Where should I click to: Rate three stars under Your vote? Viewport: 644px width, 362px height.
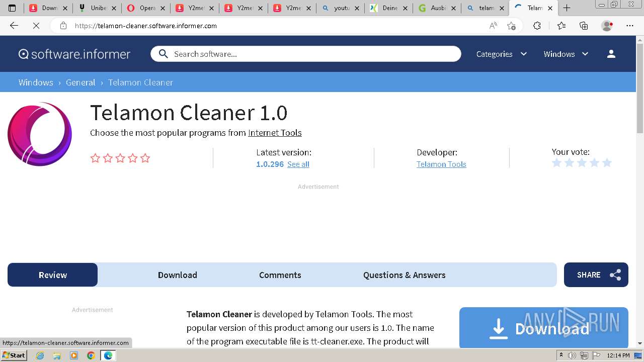pyautogui.click(x=582, y=163)
